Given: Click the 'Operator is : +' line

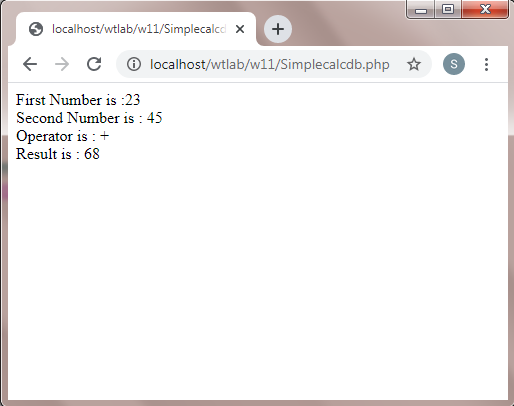Looking at the screenshot, I should click(x=62, y=136).
